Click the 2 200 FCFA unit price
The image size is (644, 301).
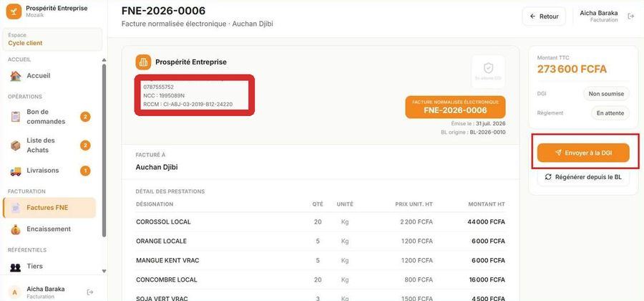click(416, 222)
